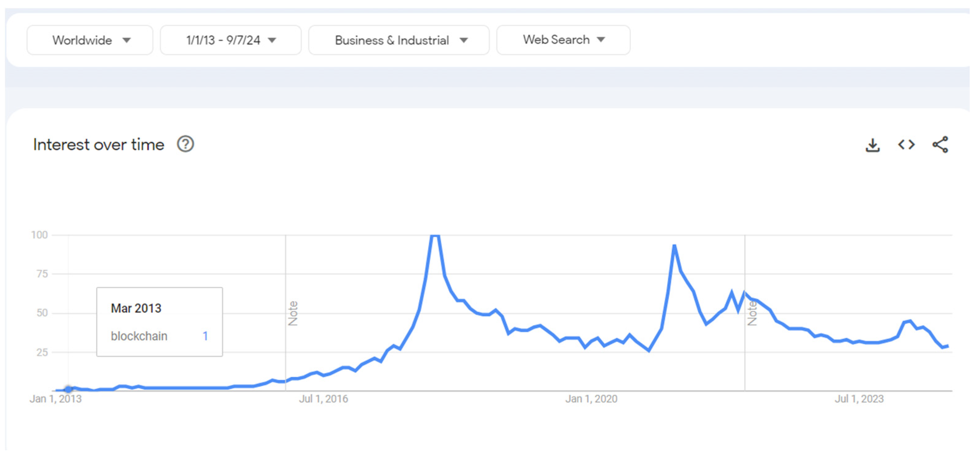Share the interest over time chart

point(940,145)
